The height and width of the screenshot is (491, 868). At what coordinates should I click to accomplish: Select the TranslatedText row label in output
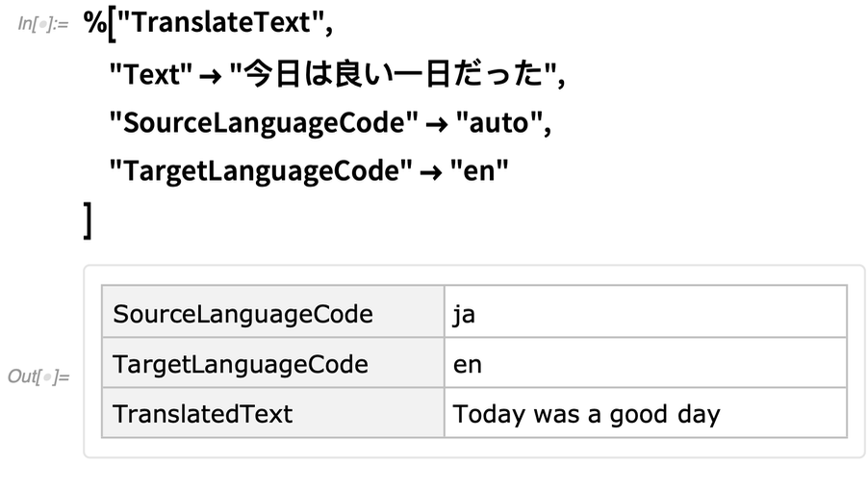click(x=202, y=414)
